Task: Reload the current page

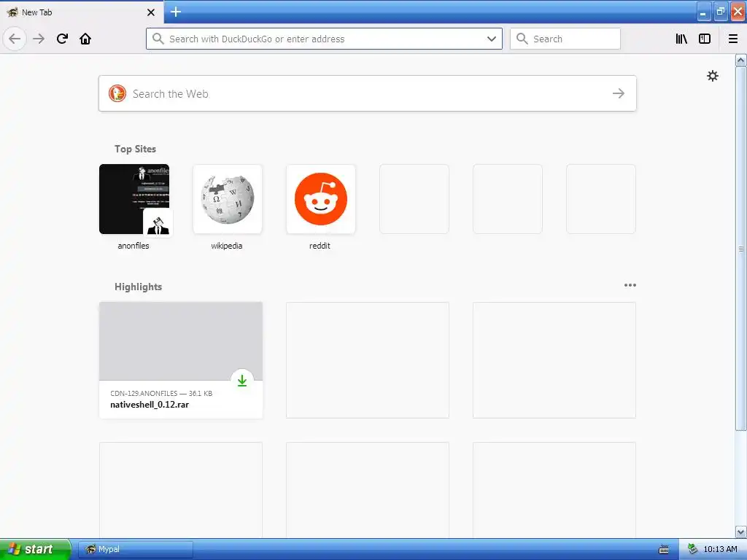Action: pyautogui.click(x=62, y=39)
